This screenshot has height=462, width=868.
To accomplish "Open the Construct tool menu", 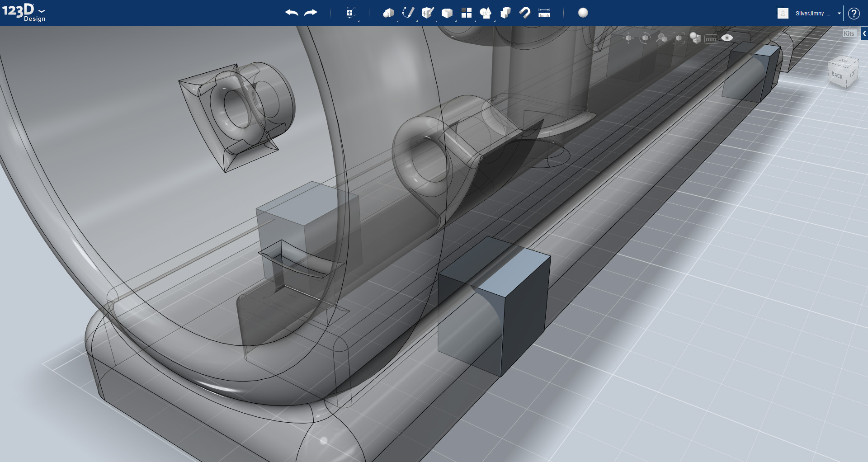I will click(x=428, y=13).
